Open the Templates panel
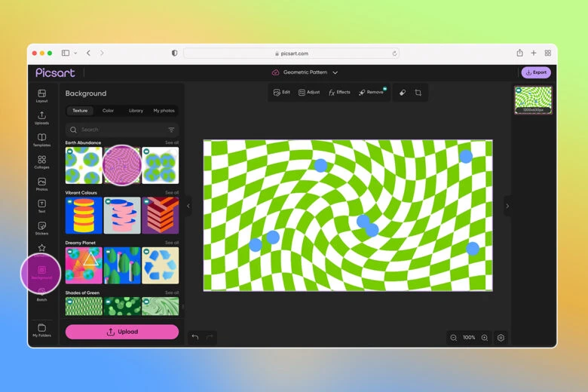This screenshot has height=392, width=588. (x=41, y=139)
